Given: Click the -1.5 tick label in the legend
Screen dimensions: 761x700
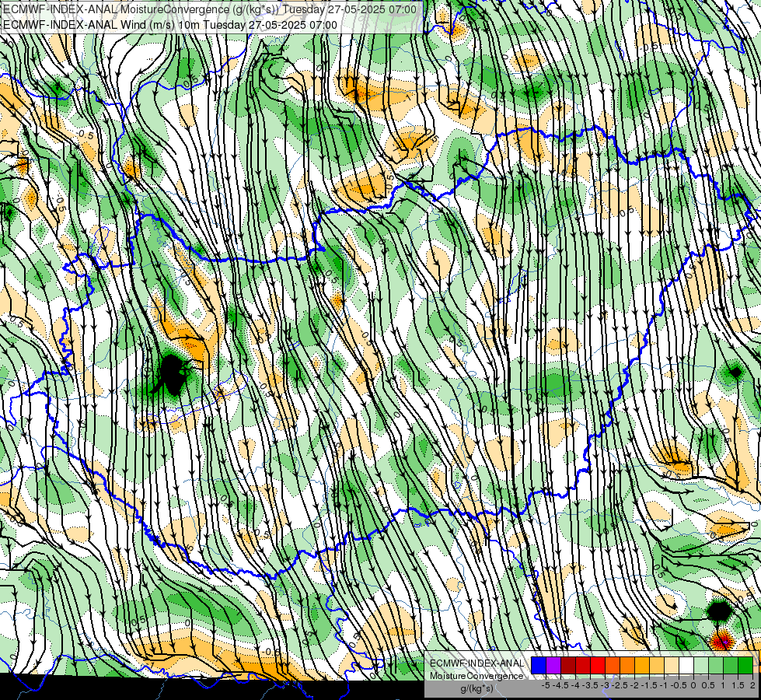Looking at the screenshot, I should [649, 685].
